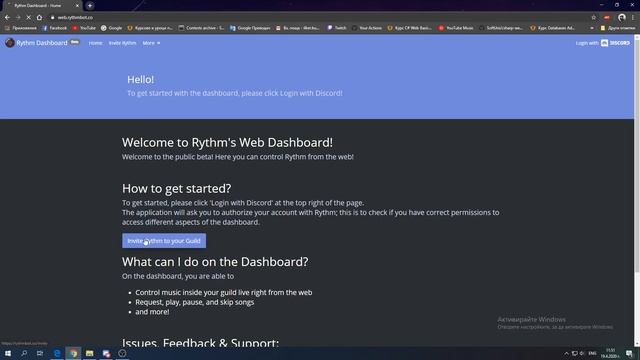Click the address bar URL
Viewport: 640px width, 360px height.
[x=75, y=18]
